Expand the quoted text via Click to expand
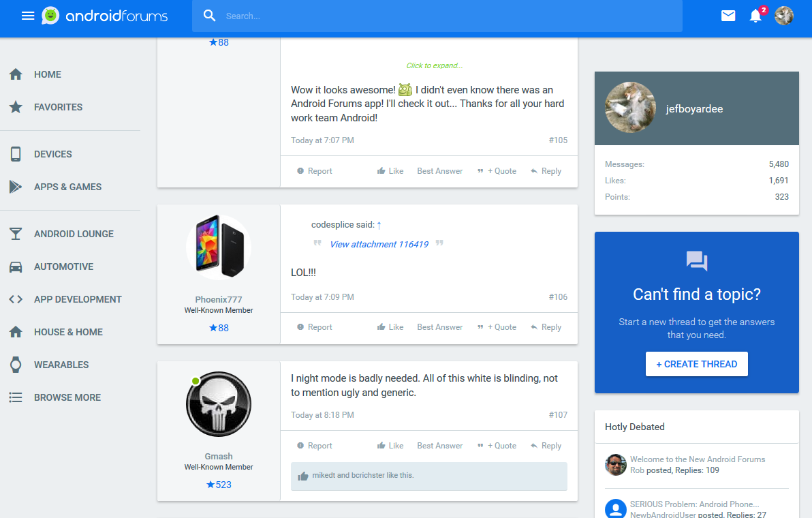812x518 pixels. point(434,65)
